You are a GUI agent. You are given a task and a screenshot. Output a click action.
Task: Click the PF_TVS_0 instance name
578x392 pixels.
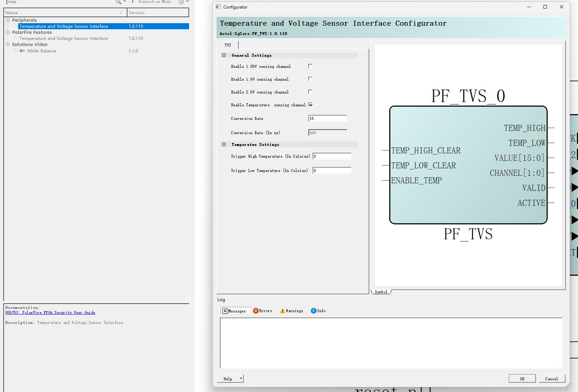pyautogui.click(x=468, y=96)
